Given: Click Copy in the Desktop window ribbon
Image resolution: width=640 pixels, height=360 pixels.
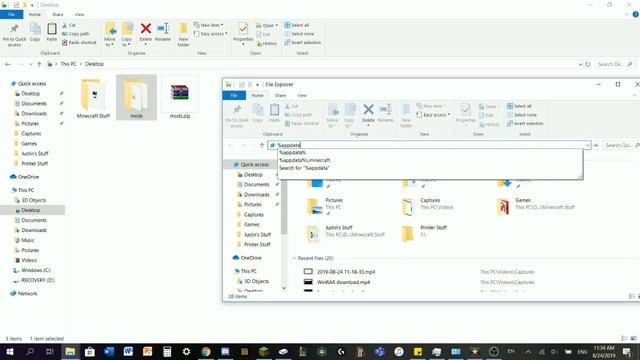Looking at the screenshot, I should (35, 32).
